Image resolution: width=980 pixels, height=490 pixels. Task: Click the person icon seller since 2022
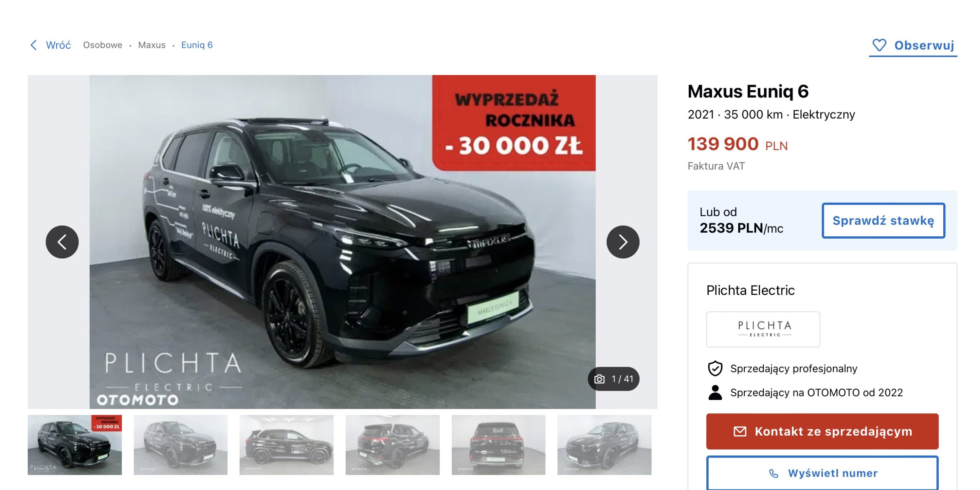point(715,393)
